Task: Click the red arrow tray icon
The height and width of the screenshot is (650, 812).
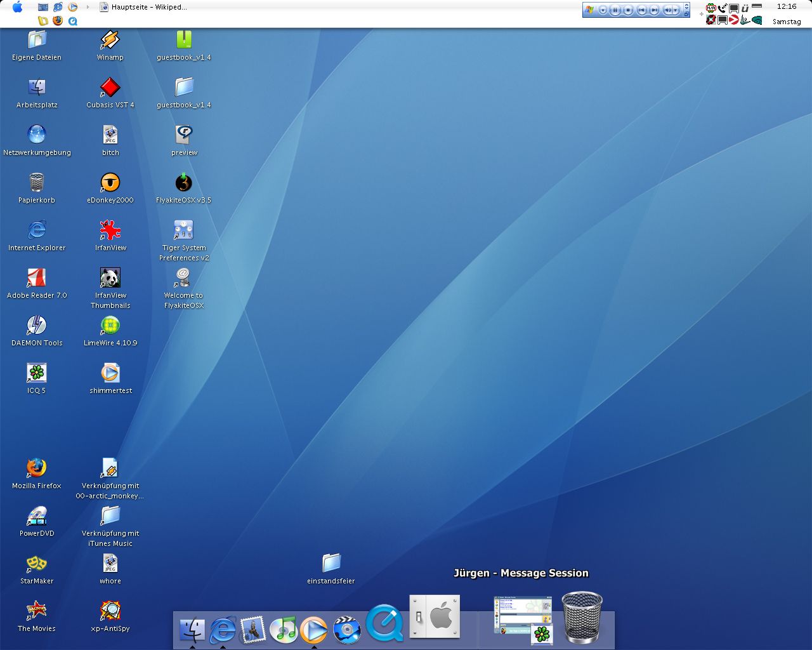Action: 734,20
